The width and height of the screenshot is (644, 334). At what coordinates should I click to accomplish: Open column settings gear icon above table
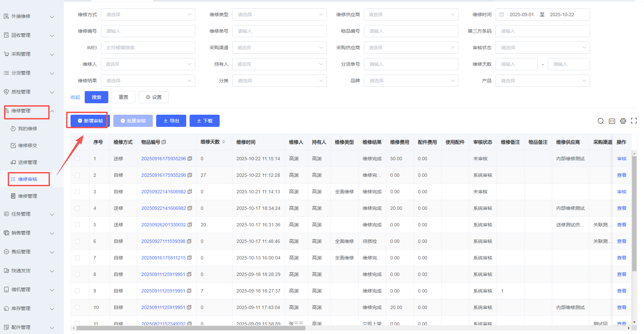tap(623, 121)
